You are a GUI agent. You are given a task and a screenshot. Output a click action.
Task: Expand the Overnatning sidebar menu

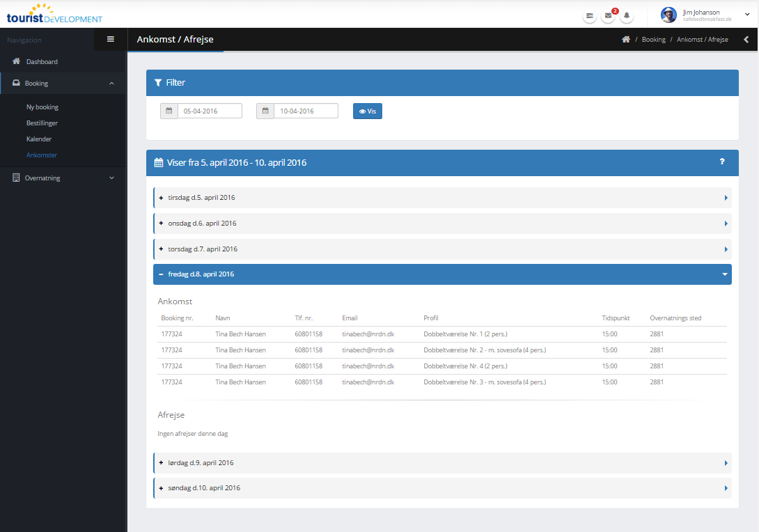[63, 178]
